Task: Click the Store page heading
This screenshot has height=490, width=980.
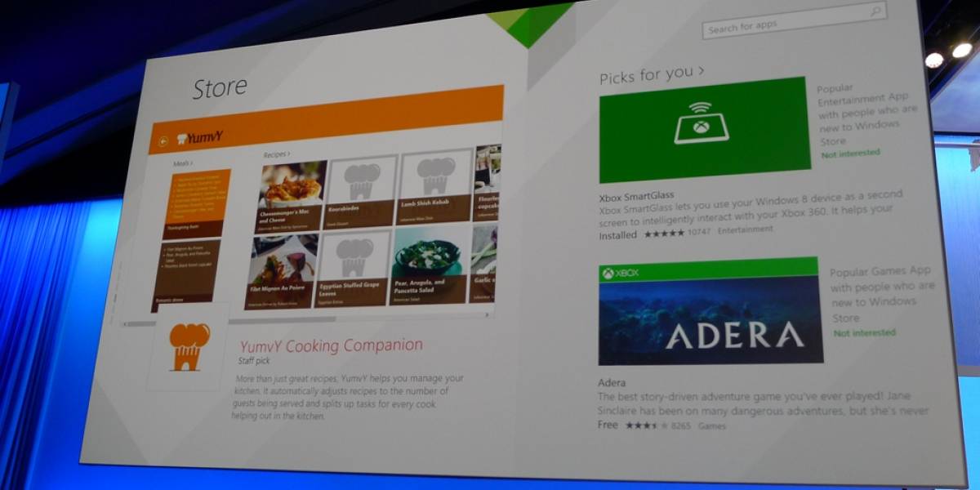Action: point(220,88)
